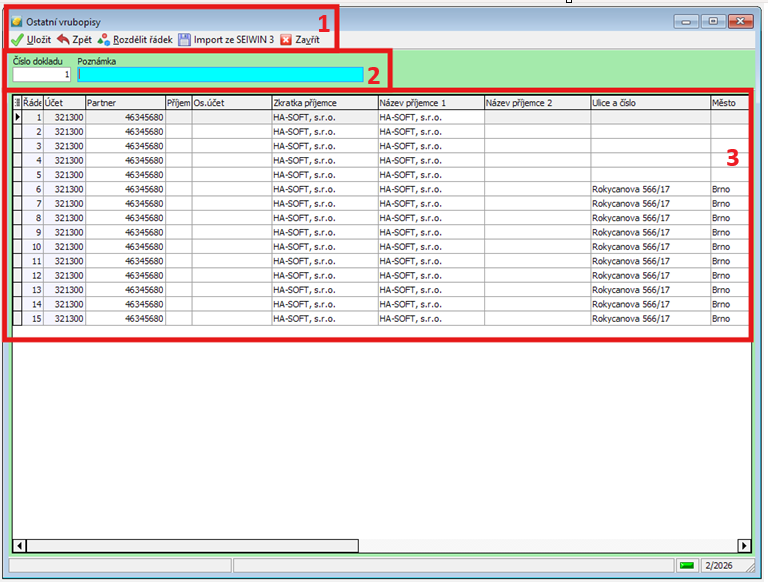768x582 pixels.
Task: Close the form via the Zavřít label
Action: pyautogui.click(x=307, y=40)
